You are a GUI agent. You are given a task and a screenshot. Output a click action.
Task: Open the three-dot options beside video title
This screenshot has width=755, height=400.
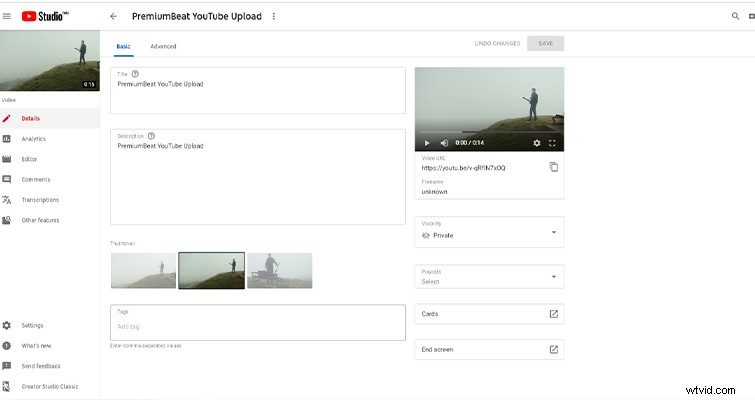[273, 16]
